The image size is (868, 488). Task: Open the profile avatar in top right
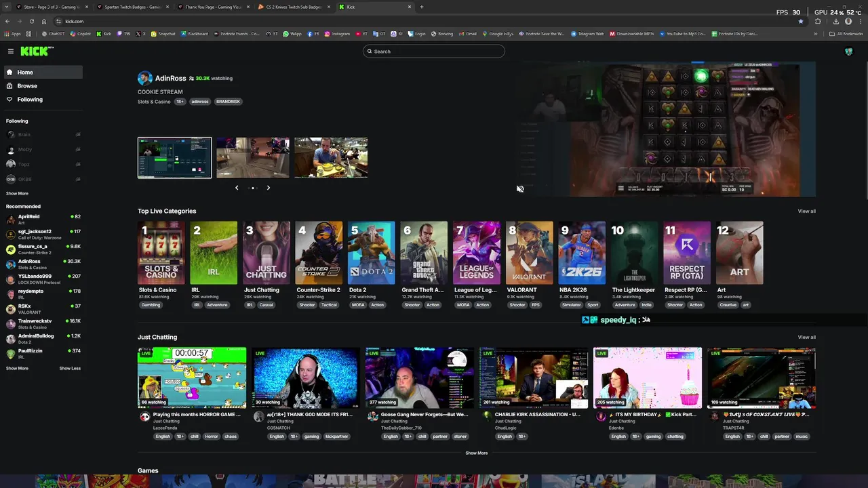[x=848, y=52]
